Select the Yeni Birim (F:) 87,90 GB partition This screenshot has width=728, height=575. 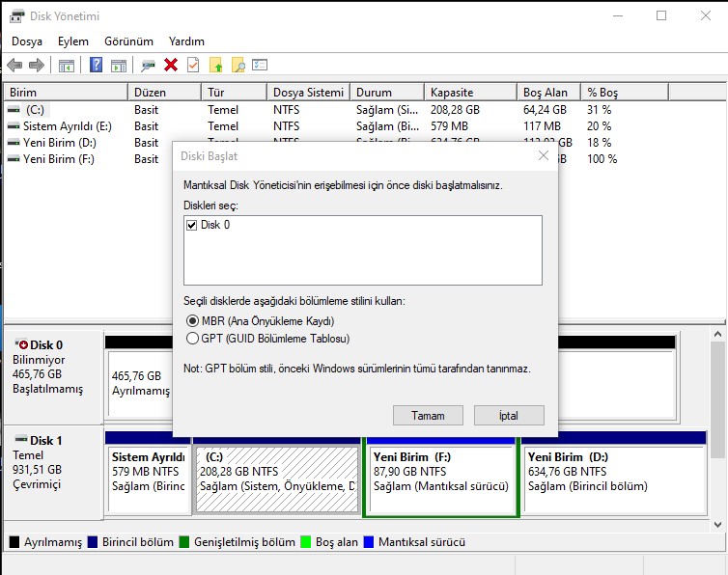441,479
